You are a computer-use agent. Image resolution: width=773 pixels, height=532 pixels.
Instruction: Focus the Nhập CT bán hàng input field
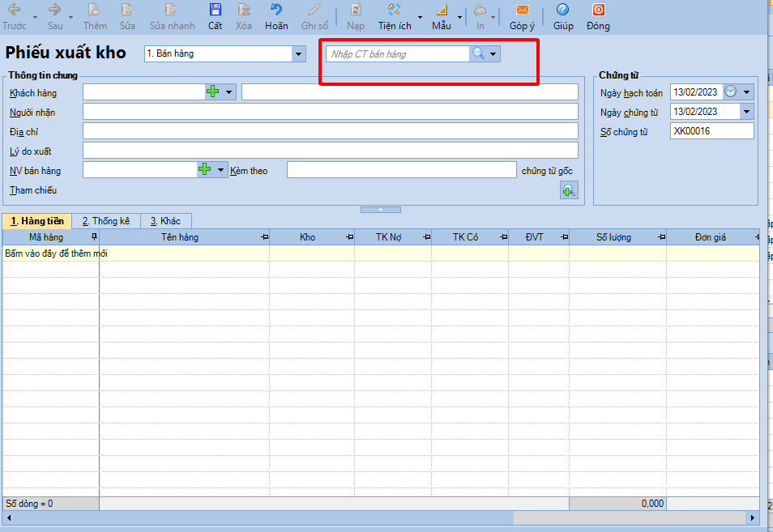click(398, 53)
